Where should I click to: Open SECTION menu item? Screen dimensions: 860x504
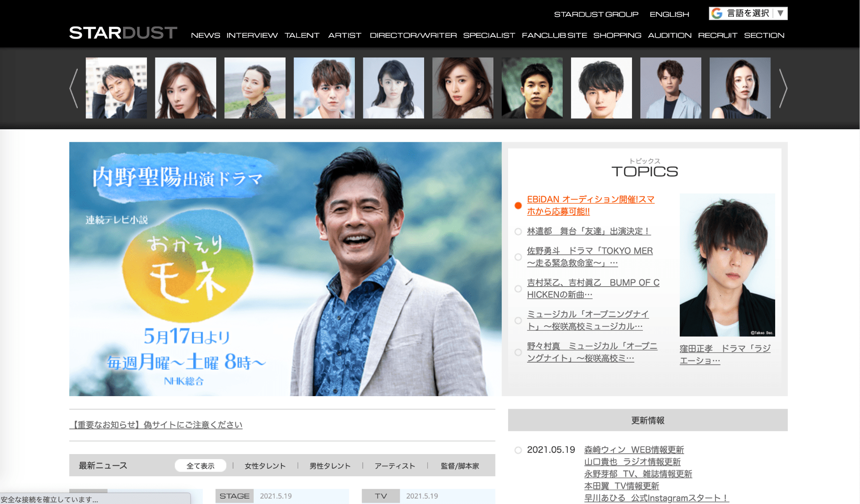(x=764, y=35)
